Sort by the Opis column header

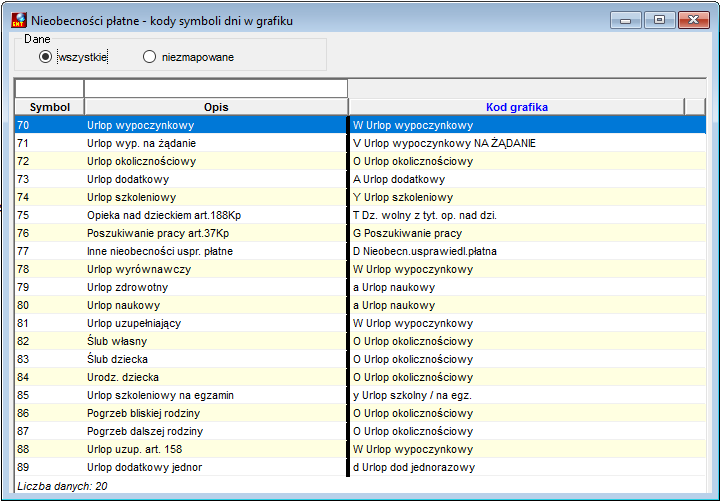coord(216,107)
